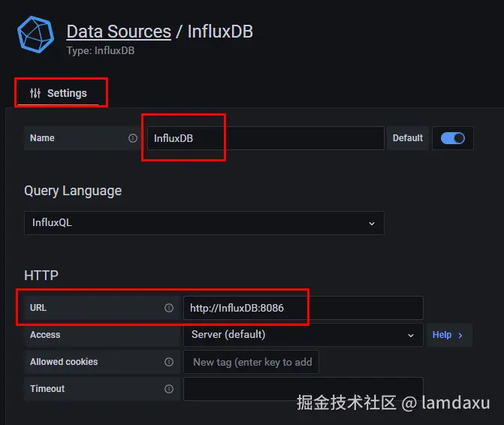Click the InfluxDB page title text

pyautogui.click(x=220, y=32)
